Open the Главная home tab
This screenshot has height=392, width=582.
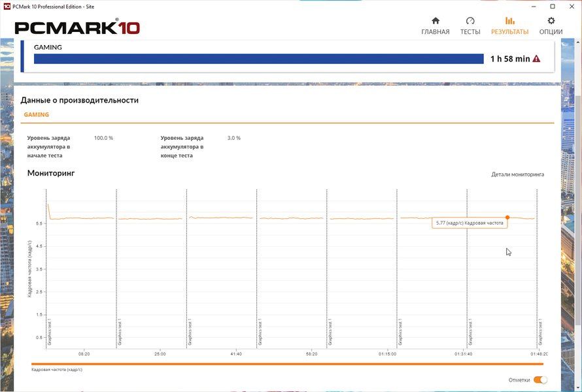[x=436, y=26]
